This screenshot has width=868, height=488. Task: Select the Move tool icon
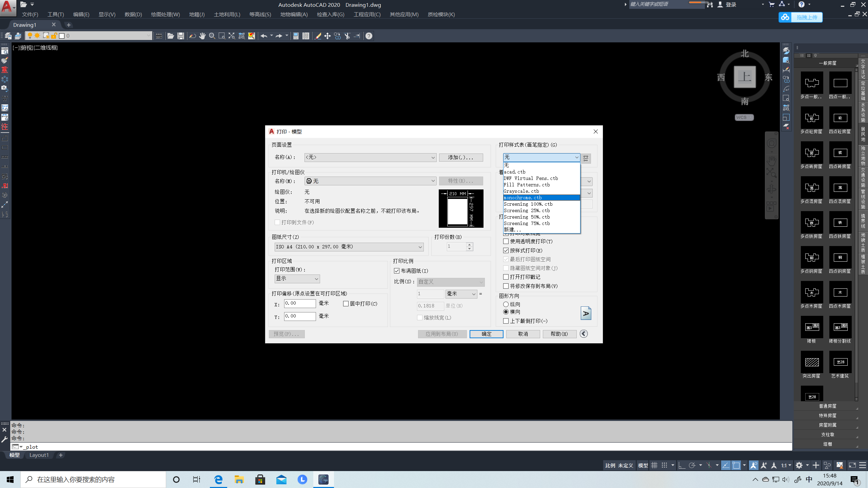[328, 36]
